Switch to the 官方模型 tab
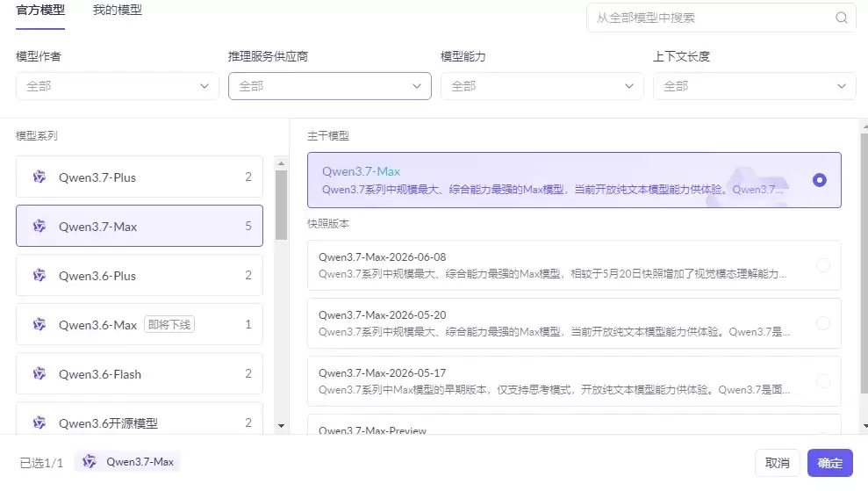The image size is (868, 491). (40, 10)
